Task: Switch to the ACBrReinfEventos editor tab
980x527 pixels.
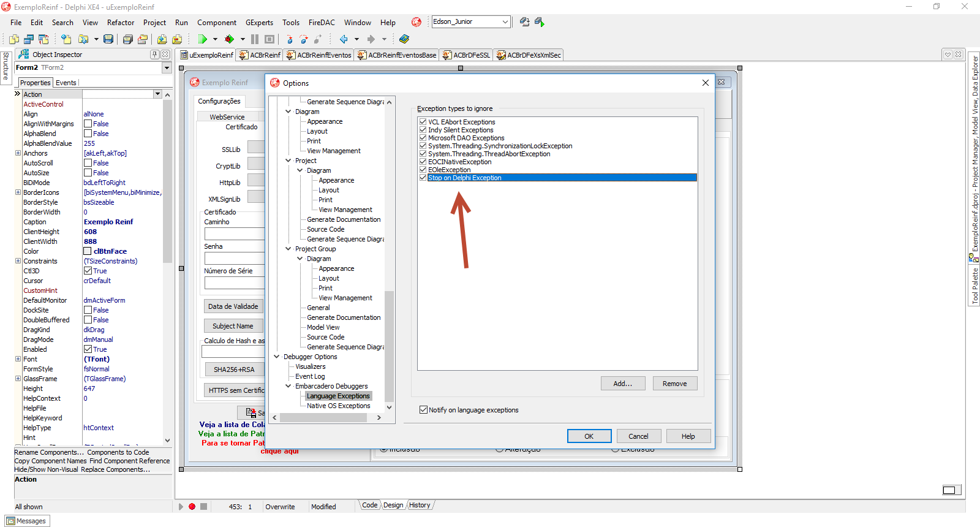Action: pyautogui.click(x=319, y=55)
